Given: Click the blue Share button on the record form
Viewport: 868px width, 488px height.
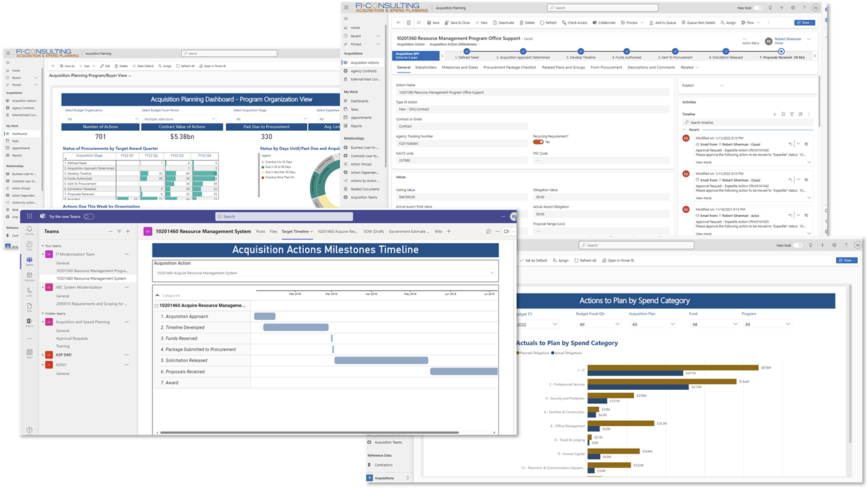Looking at the screenshot, I should click(x=804, y=22).
